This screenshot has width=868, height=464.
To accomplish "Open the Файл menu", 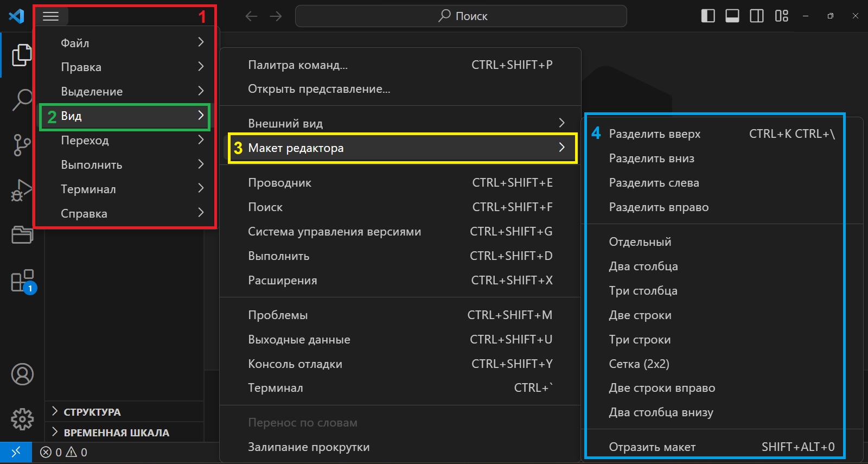I will point(125,42).
